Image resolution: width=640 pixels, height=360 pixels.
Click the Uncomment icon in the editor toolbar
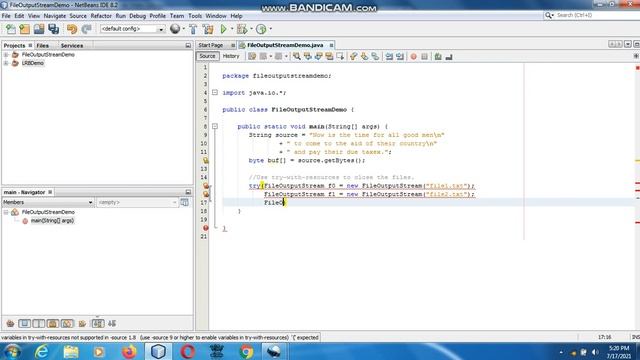coord(449,57)
